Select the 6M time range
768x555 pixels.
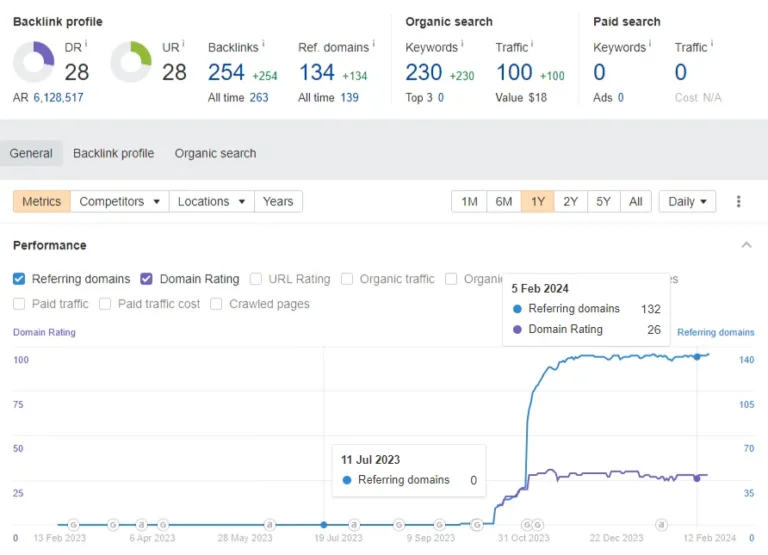[x=504, y=201]
